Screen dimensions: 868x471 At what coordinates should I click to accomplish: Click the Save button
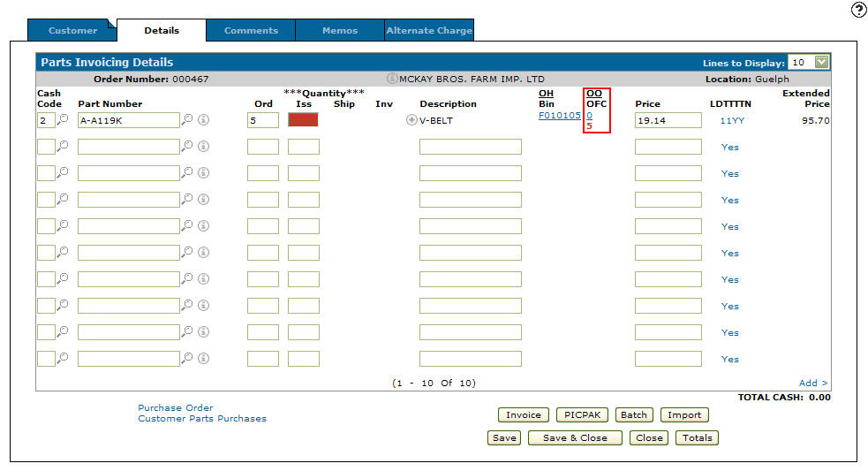point(504,437)
